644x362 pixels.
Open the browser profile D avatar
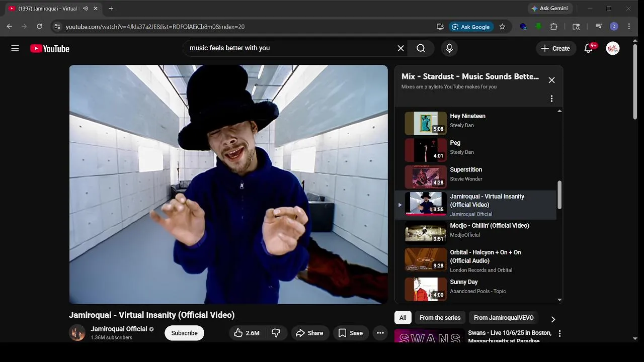click(614, 27)
